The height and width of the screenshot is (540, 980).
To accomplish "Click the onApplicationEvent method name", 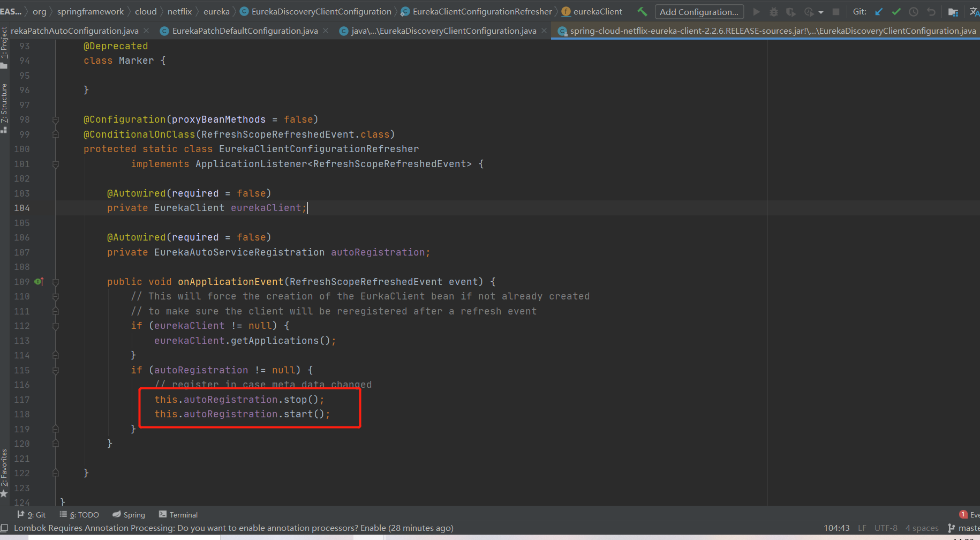I will (231, 282).
